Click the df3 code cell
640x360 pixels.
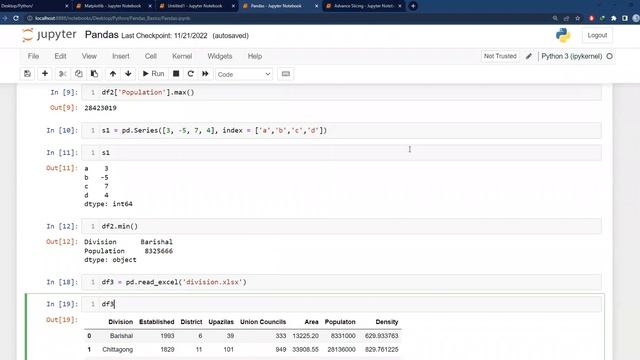click(341, 304)
